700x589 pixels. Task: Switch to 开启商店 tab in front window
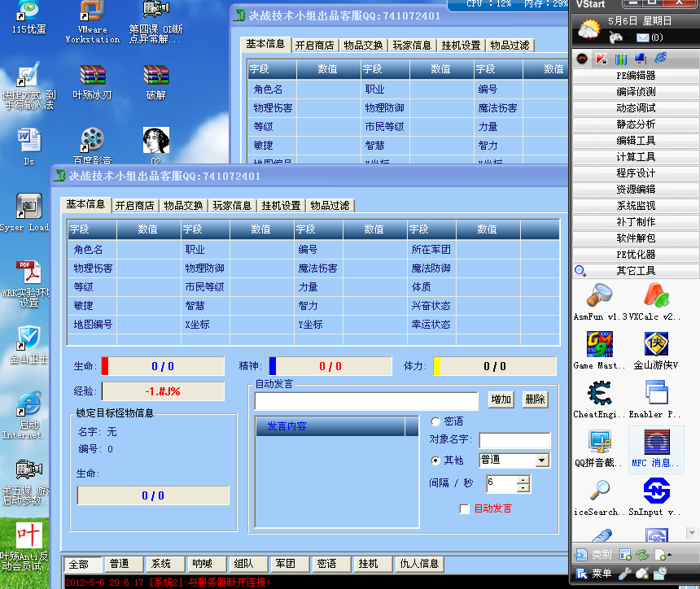(134, 206)
